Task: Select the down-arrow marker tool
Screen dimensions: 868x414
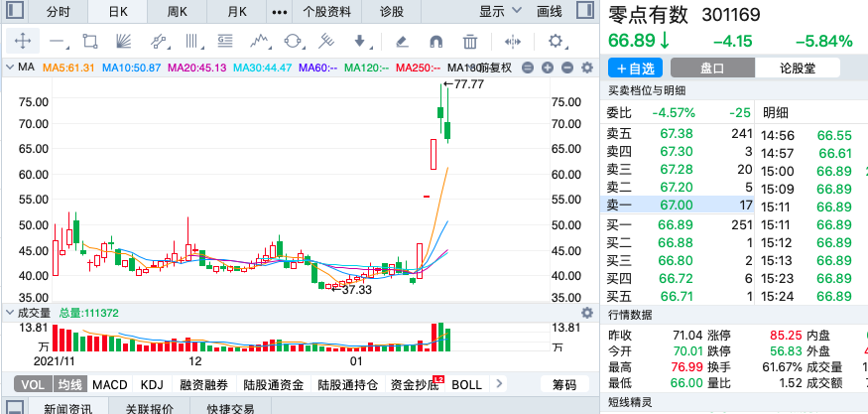Action: [360, 41]
